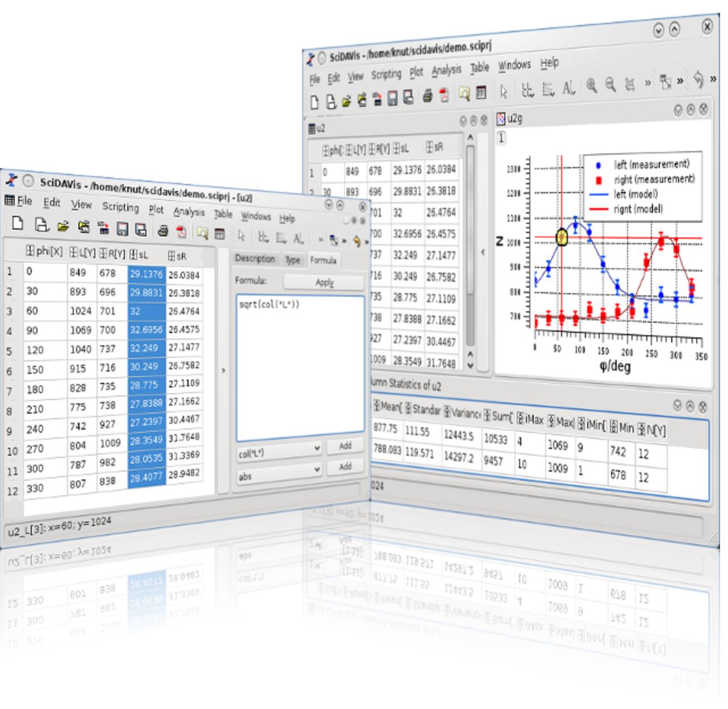Click 'left (measurement)' legend entry in graph
728x709 pixels.
click(651, 164)
